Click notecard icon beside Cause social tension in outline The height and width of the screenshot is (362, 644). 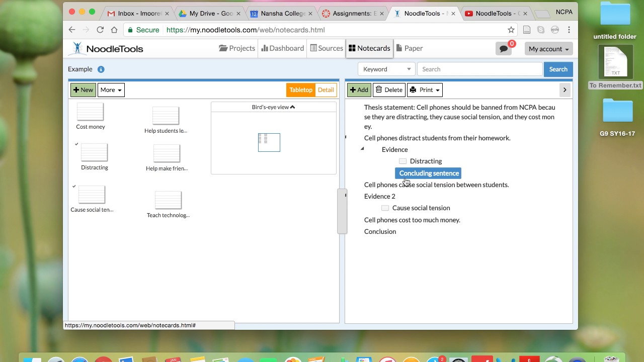click(385, 208)
